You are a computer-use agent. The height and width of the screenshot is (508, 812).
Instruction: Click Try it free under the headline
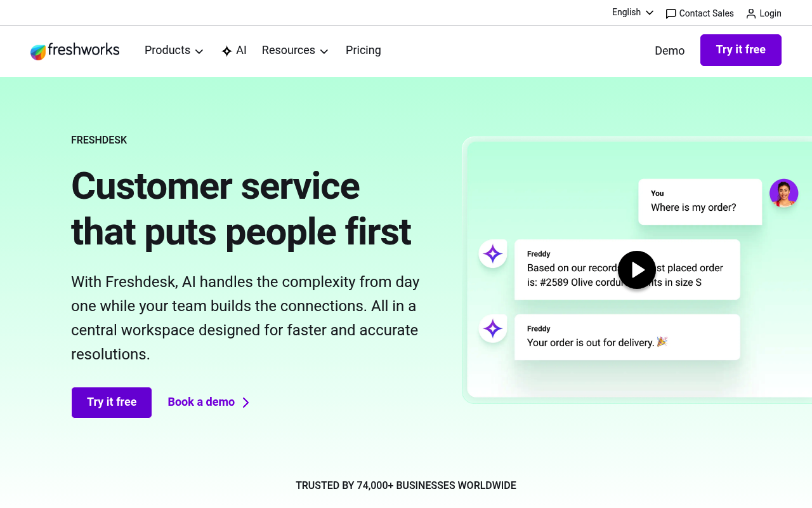click(x=111, y=402)
